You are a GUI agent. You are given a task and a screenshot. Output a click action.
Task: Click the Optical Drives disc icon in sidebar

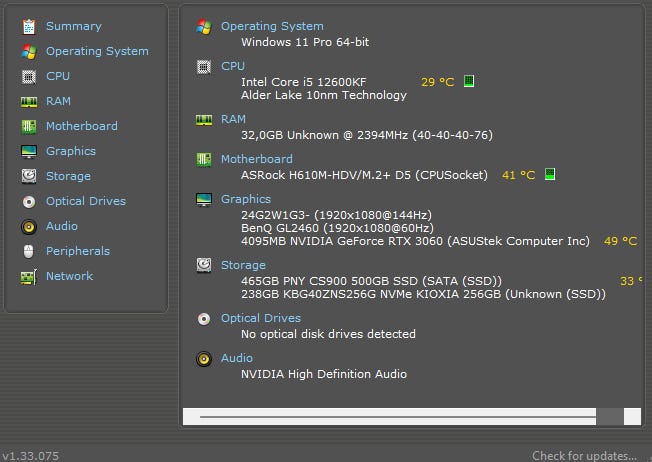(x=29, y=202)
